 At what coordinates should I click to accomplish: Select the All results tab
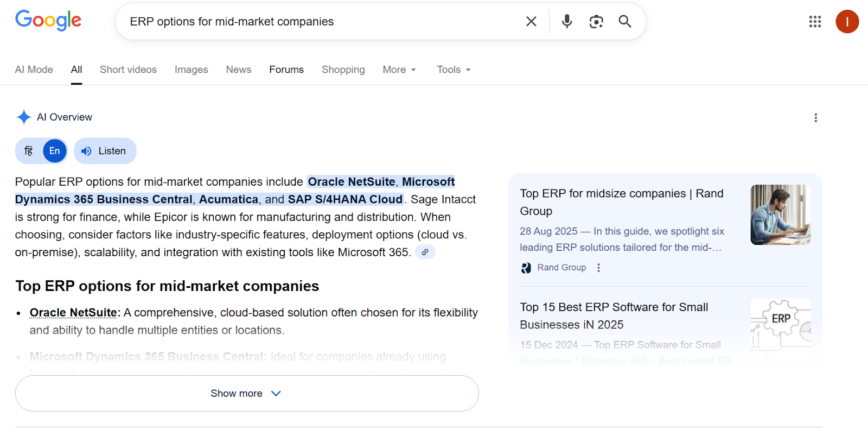(76, 69)
